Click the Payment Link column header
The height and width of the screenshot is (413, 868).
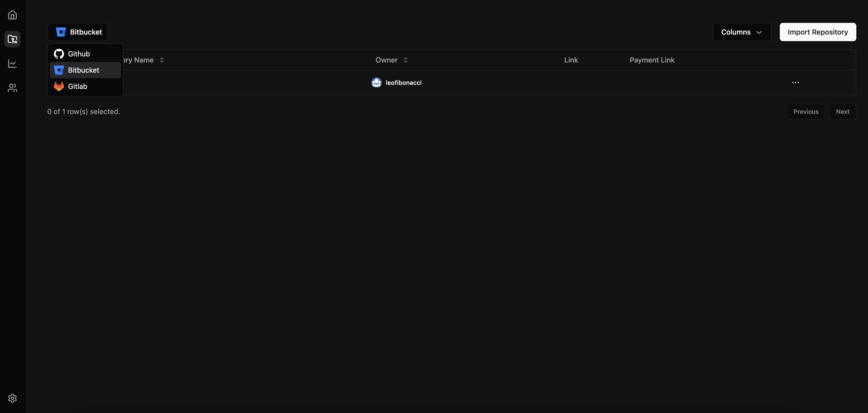coord(652,60)
